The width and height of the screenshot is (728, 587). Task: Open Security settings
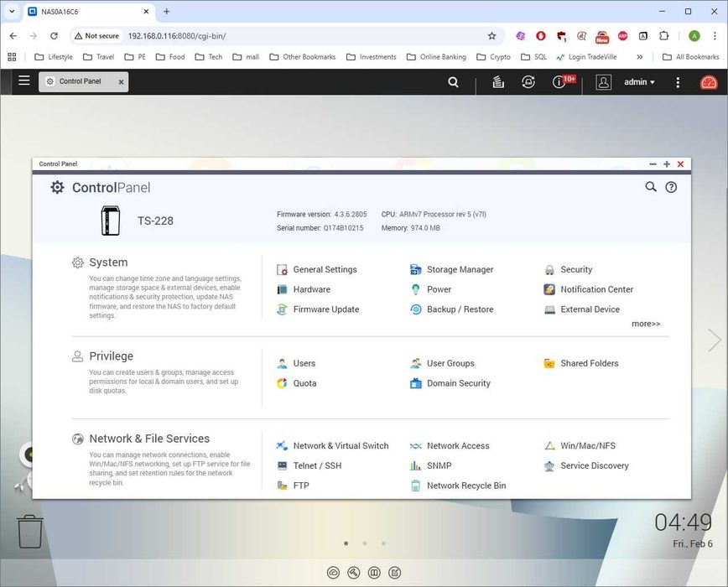point(569,270)
